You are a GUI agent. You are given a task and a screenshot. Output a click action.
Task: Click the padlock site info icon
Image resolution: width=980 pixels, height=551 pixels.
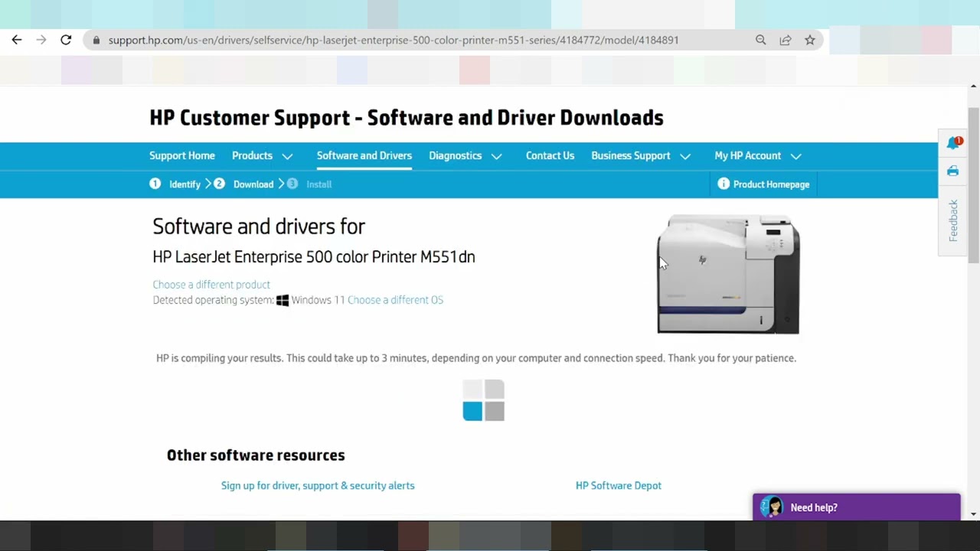coord(96,40)
